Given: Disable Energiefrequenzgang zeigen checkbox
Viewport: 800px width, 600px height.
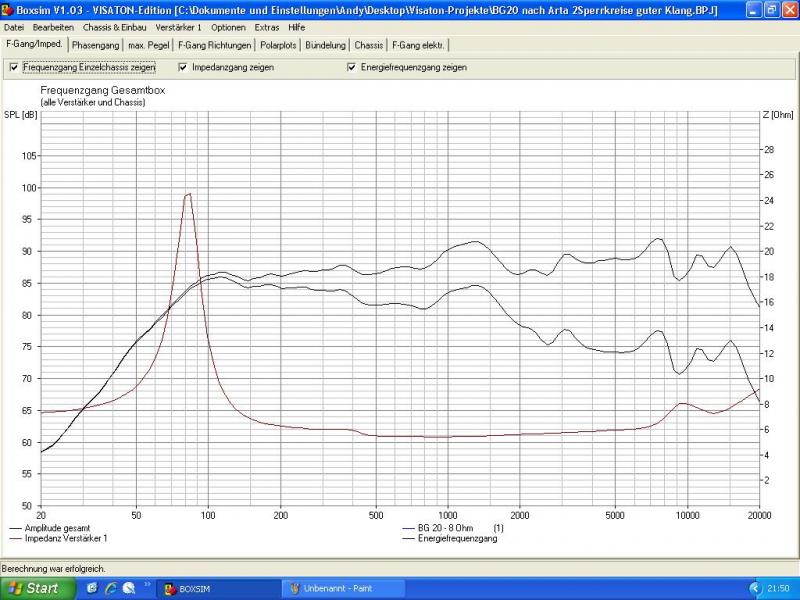Looking at the screenshot, I should tap(352, 67).
